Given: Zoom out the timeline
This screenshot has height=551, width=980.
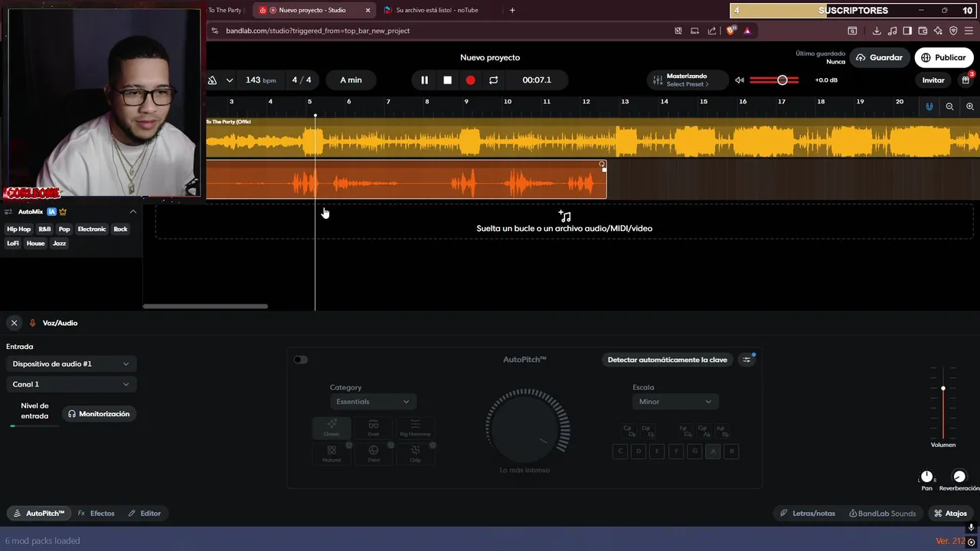Looking at the screenshot, I should coord(949,106).
